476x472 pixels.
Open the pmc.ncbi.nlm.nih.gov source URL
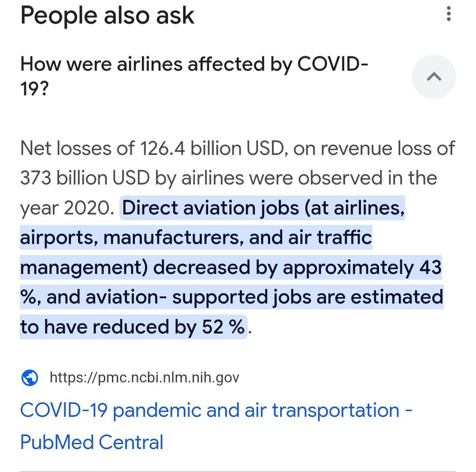(144, 378)
